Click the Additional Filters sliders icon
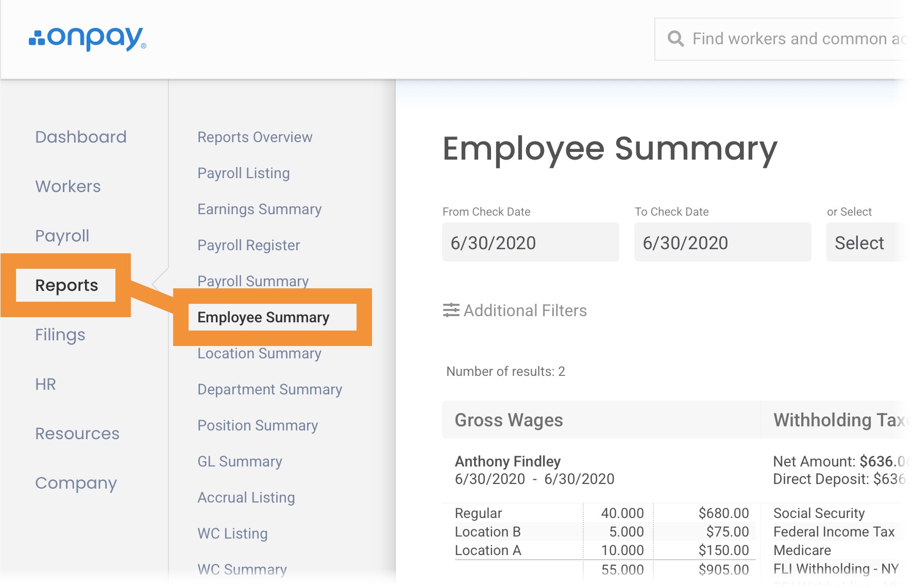 451,310
